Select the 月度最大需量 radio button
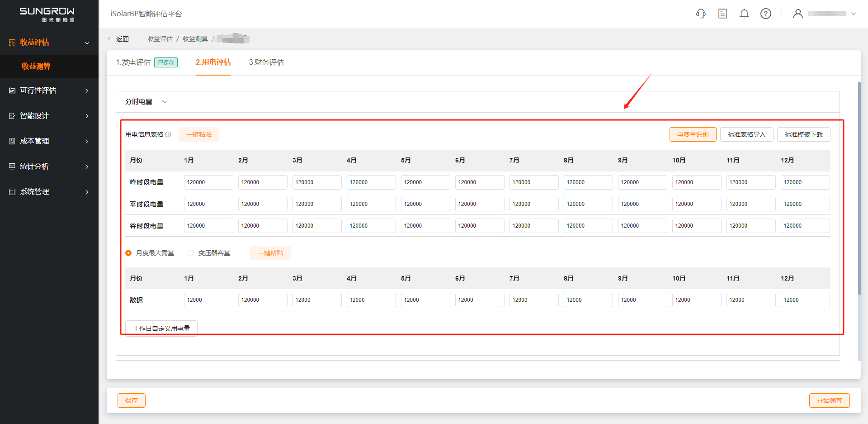 pyautogui.click(x=128, y=253)
